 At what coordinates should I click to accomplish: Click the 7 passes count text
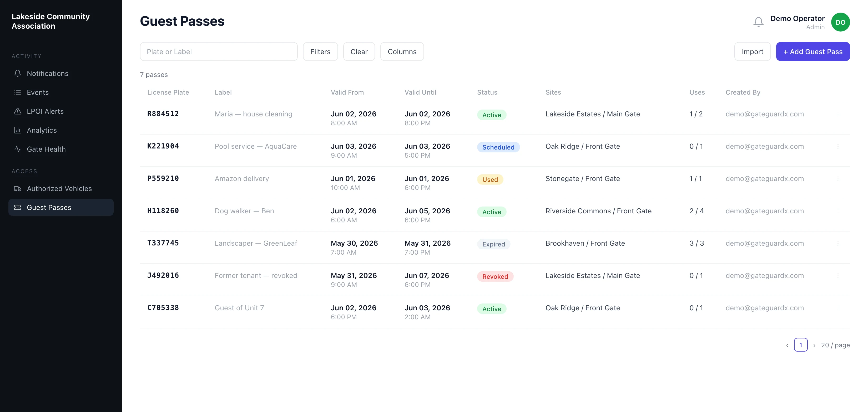pyautogui.click(x=154, y=75)
